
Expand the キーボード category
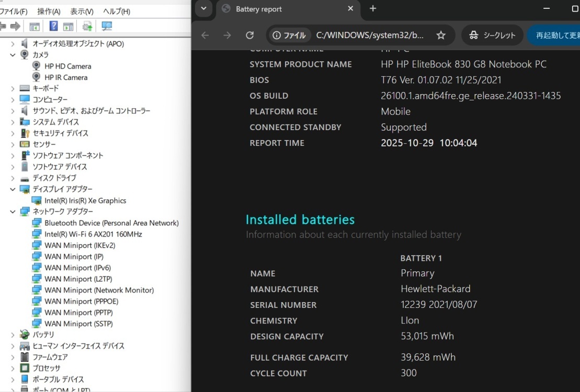tap(13, 89)
